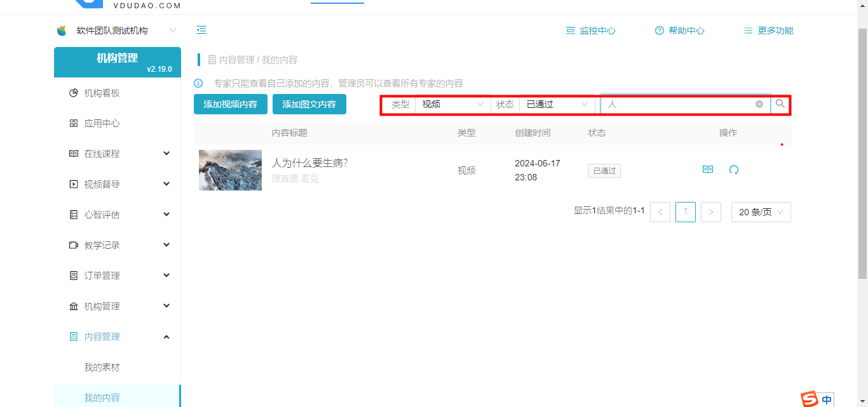Expand the sidebar 机构管理 submenu arrow
This screenshot has height=407, width=868.
pyautogui.click(x=166, y=306)
